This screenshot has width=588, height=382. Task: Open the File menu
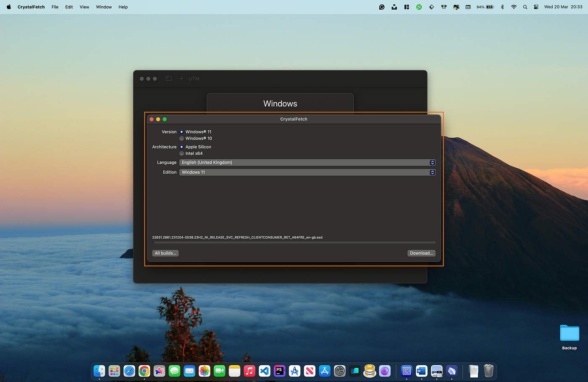(x=55, y=7)
